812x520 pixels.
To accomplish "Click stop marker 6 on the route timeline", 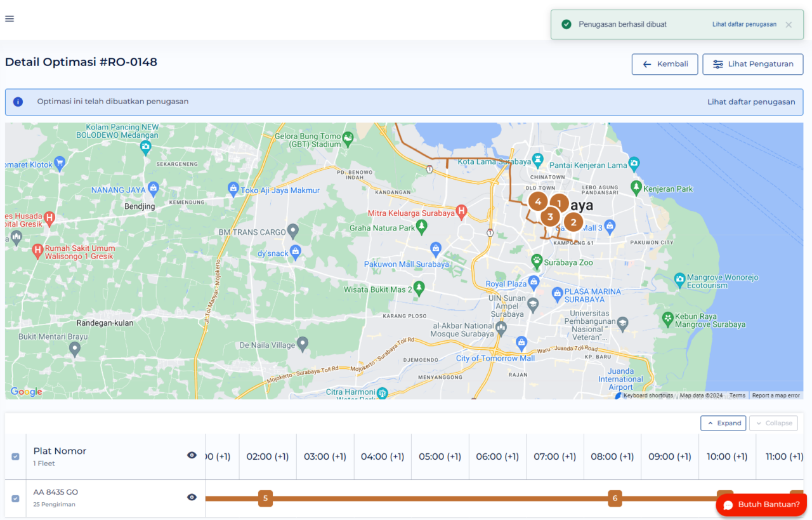I will tap(614, 498).
